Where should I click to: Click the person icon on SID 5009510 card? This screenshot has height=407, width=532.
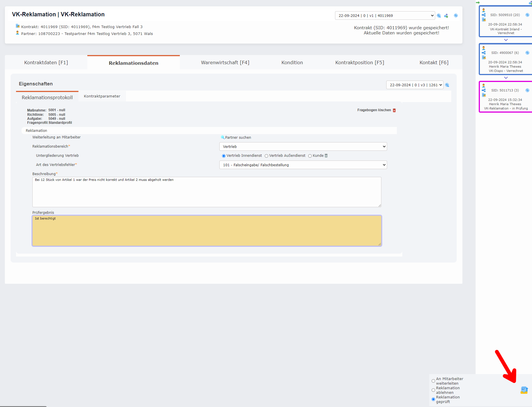(484, 10)
